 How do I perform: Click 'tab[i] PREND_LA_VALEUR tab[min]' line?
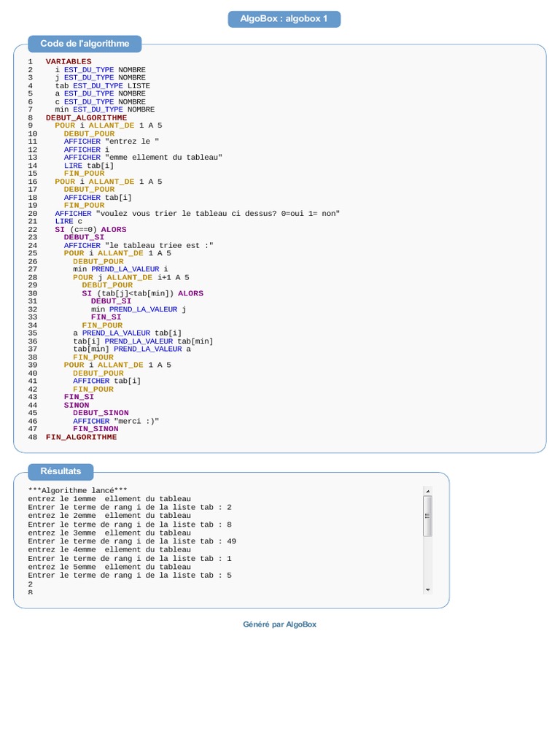click(x=143, y=341)
